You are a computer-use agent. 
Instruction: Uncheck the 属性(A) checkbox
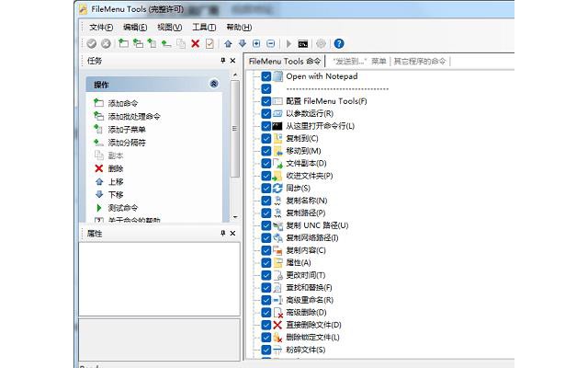tap(266, 263)
